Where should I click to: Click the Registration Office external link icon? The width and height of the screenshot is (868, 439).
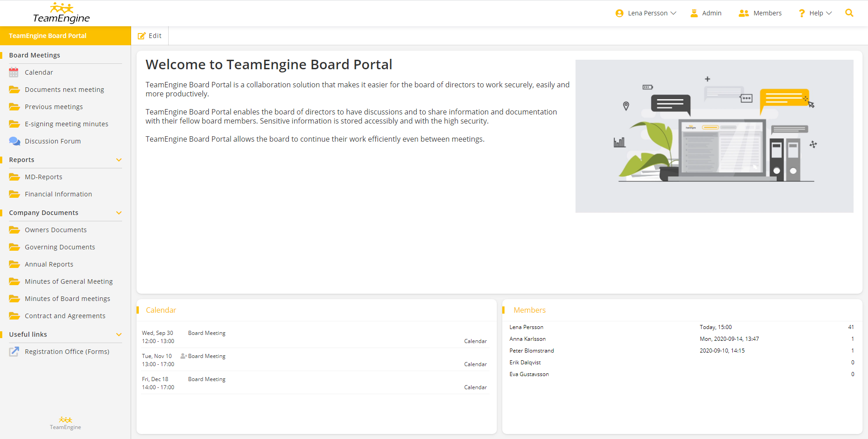14,352
